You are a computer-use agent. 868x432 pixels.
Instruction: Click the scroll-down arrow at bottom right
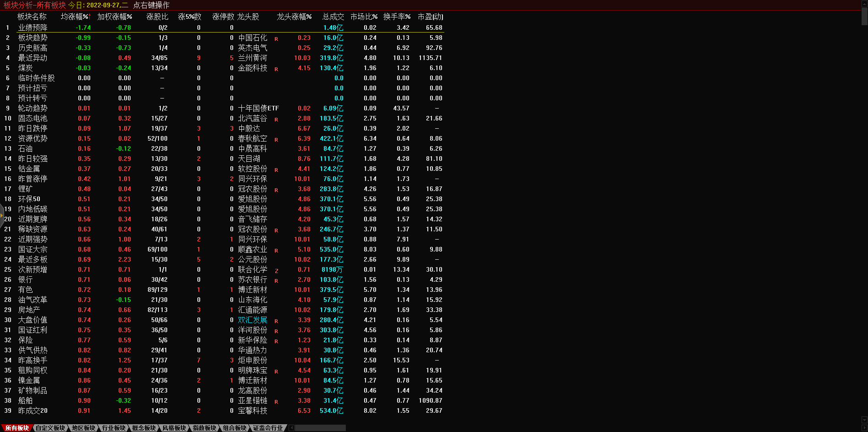coord(864,420)
